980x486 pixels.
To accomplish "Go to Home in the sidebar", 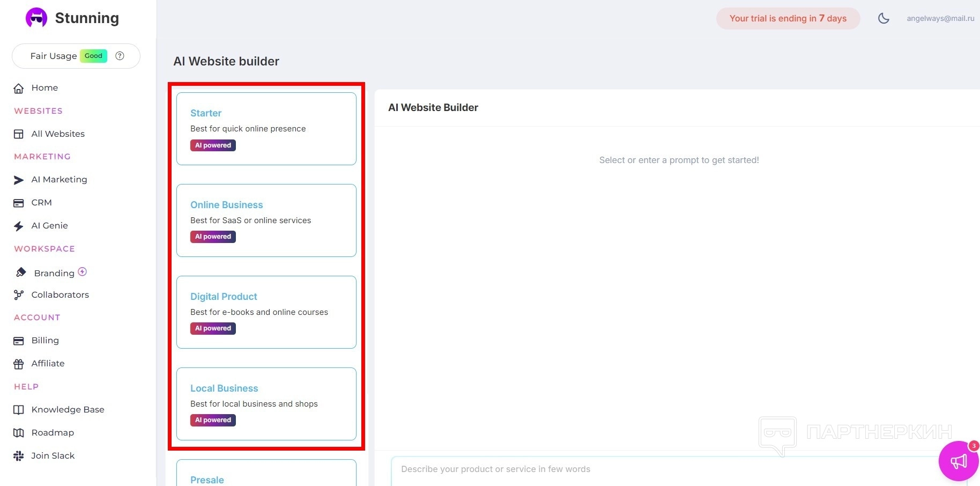I will (44, 88).
